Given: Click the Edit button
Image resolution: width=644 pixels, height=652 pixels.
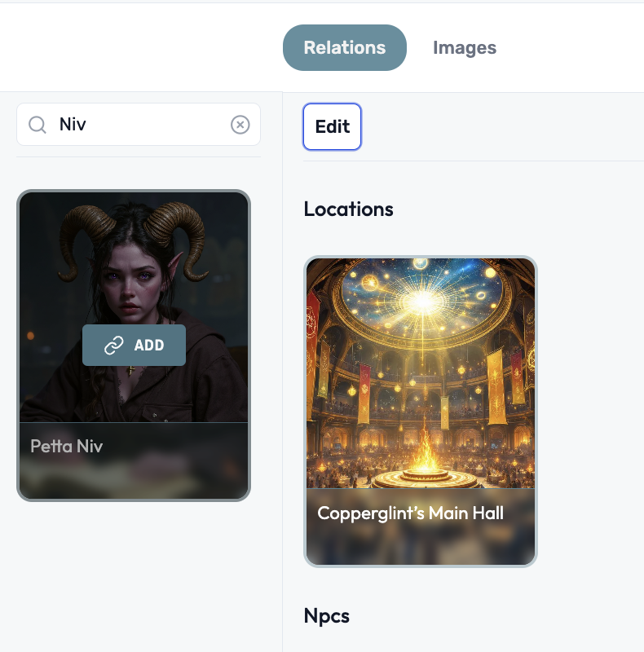Looking at the screenshot, I should (x=332, y=126).
